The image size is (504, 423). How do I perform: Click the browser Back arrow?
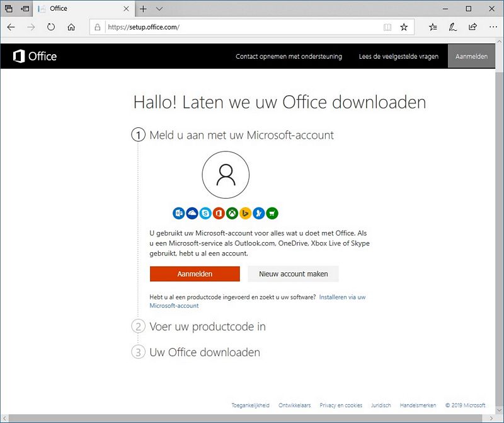pyautogui.click(x=11, y=27)
